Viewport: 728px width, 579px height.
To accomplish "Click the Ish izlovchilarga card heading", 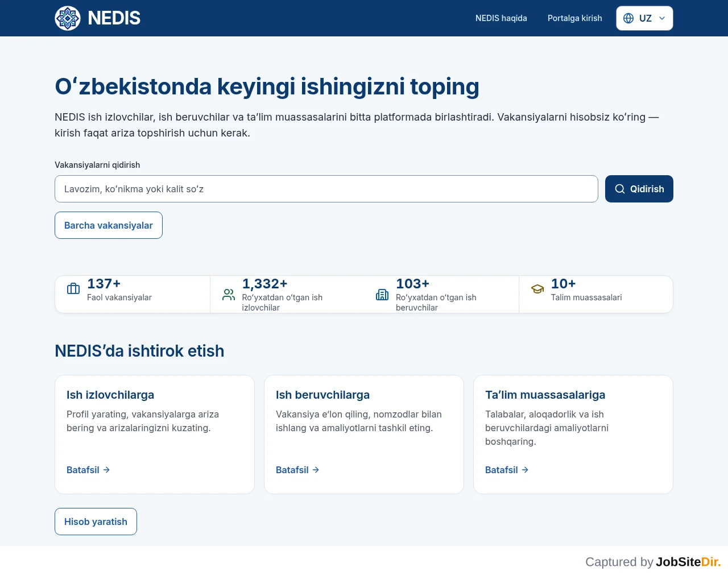I will (x=110, y=395).
